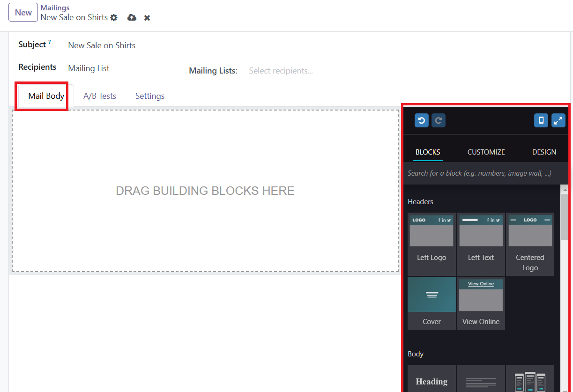The height and width of the screenshot is (392, 573).
Task: Pick the three-phones body block
Action: pyautogui.click(x=530, y=378)
